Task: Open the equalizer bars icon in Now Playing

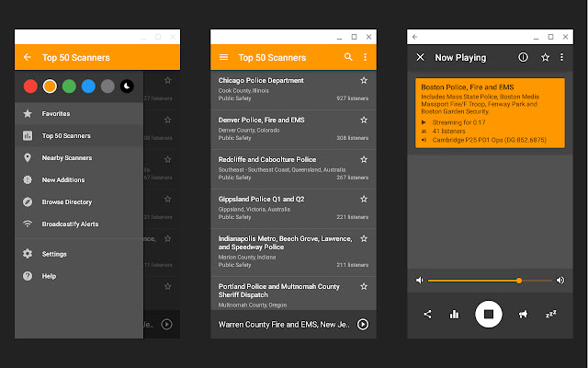Action: pos(454,314)
